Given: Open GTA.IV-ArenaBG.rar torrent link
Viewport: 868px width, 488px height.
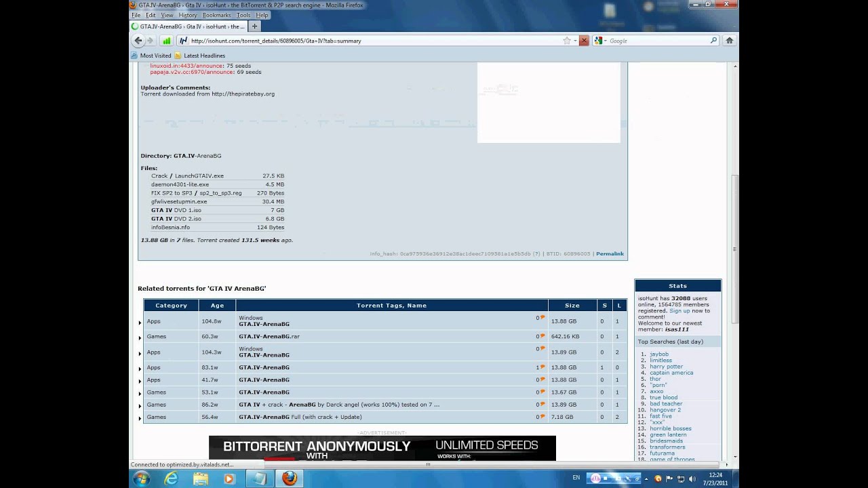Looking at the screenshot, I should (x=269, y=336).
